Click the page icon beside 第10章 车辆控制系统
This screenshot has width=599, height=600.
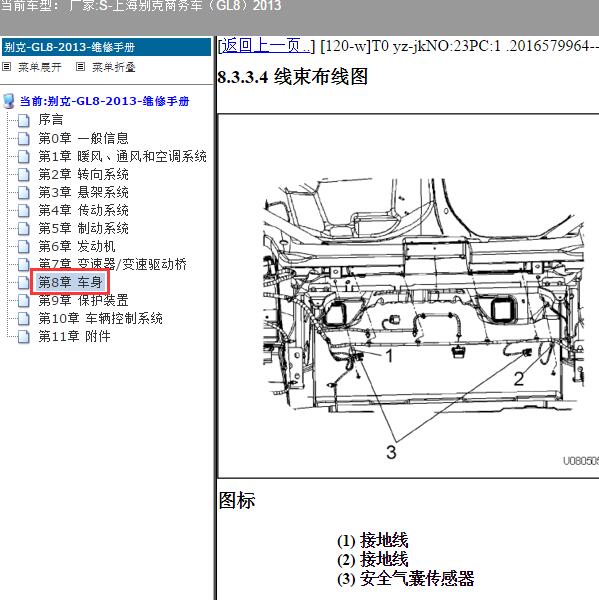pos(23,318)
